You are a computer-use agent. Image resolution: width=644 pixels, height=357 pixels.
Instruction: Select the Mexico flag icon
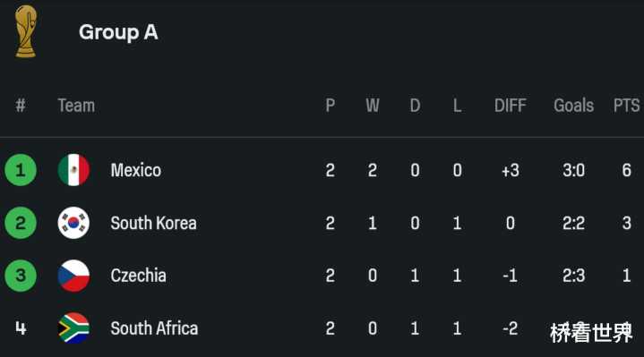pos(73,170)
